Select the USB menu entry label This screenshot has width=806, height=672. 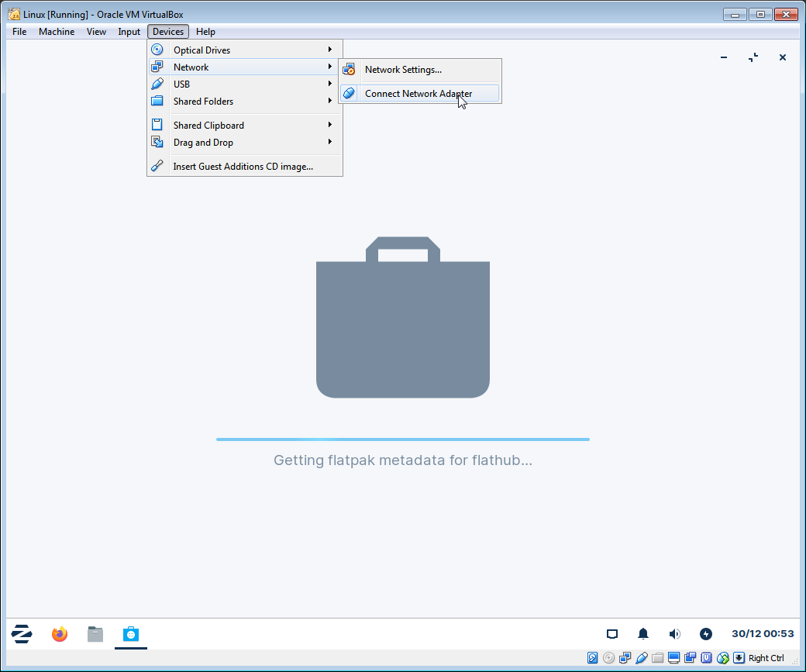[x=181, y=84]
